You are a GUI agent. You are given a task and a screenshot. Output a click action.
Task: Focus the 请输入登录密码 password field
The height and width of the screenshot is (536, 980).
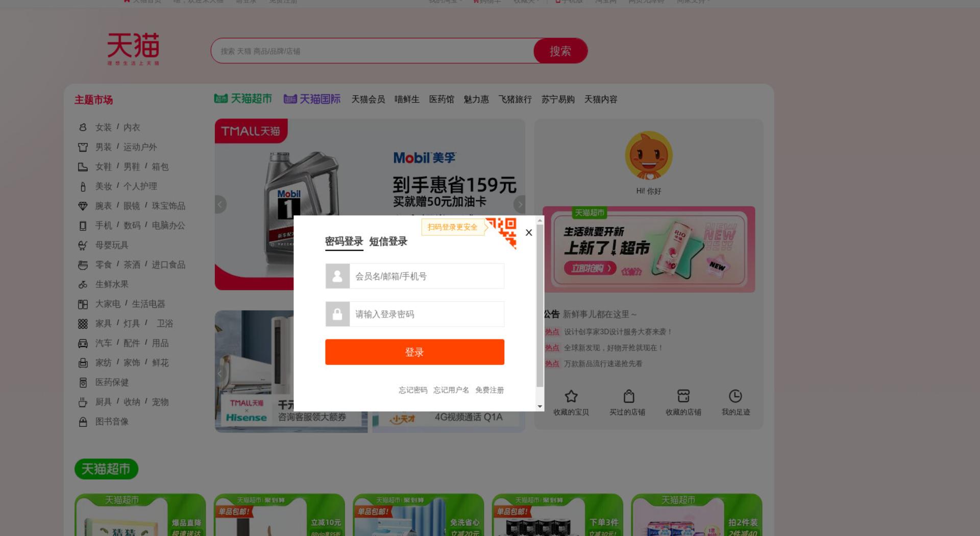pyautogui.click(x=414, y=314)
